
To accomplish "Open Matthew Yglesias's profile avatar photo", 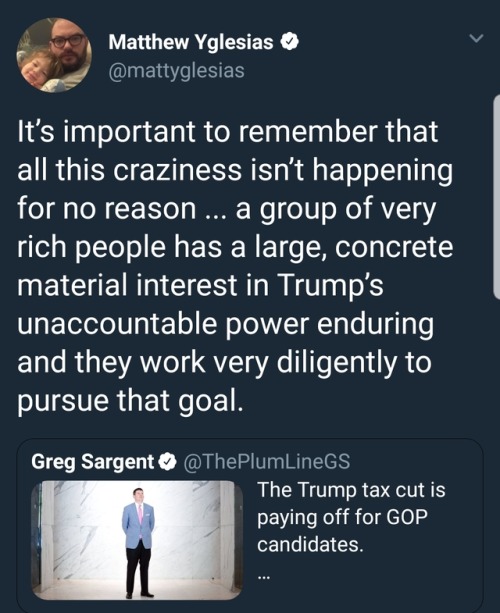I will pos(54,55).
